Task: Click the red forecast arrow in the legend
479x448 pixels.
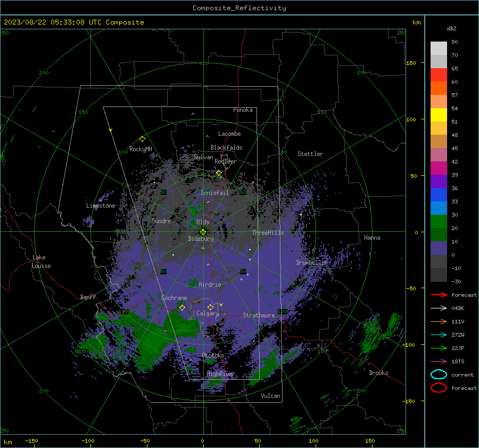Action: click(439, 295)
